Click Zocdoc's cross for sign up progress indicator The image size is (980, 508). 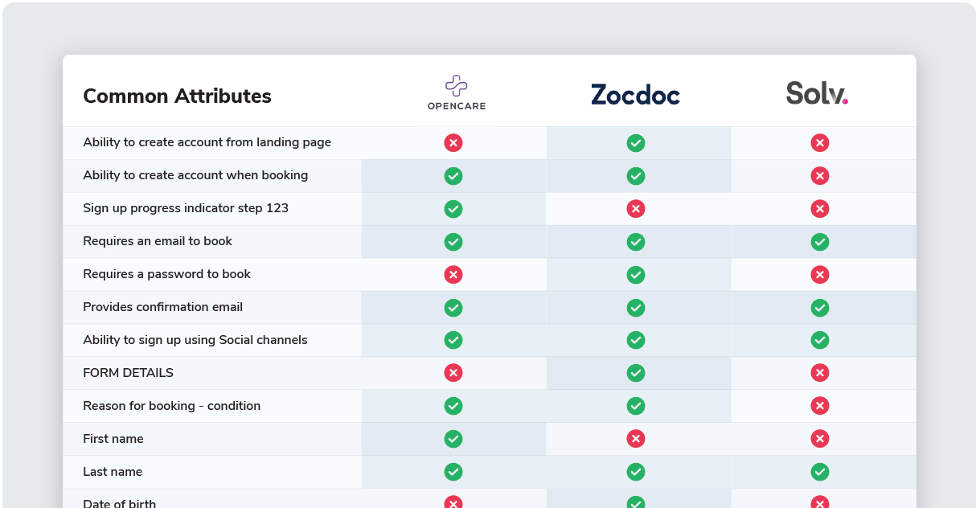636,209
